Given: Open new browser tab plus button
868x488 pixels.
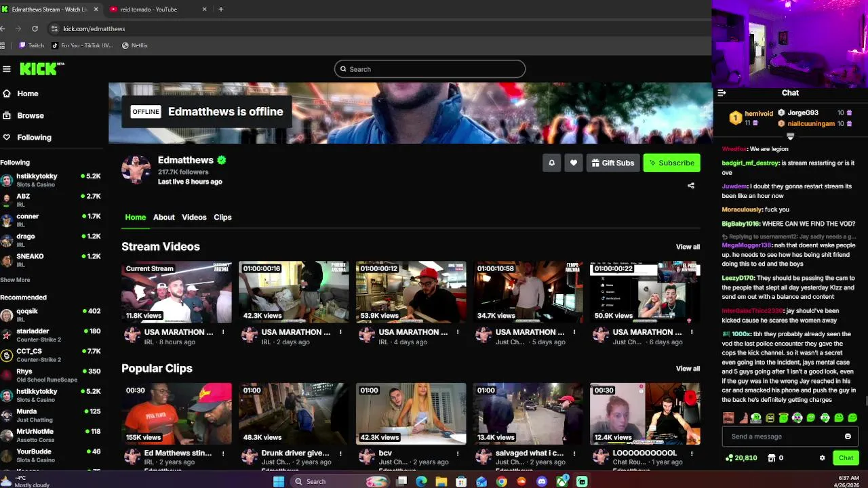Looking at the screenshot, I should click(x=220, y=9).
